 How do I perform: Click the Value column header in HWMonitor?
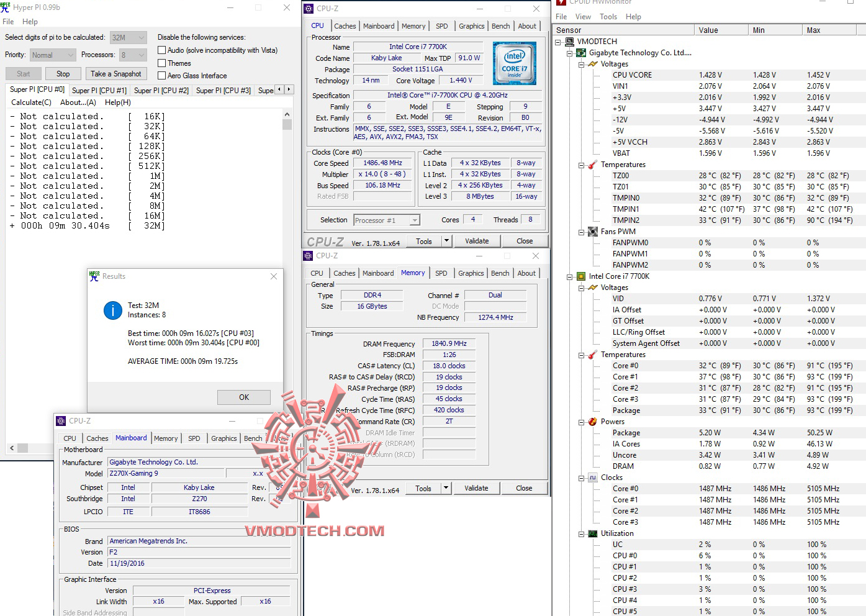721,30
